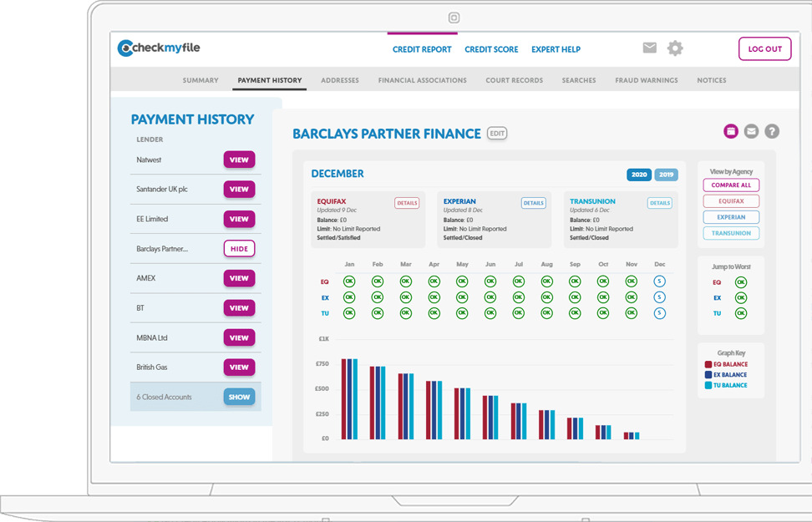Click TransUnion December S settled icon

[x=659, y=313]
